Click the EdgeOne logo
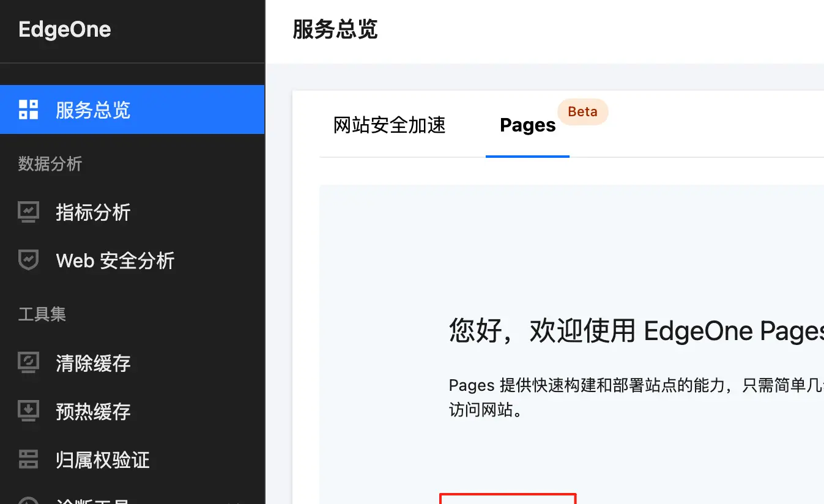824x504 pixels. 65,29
